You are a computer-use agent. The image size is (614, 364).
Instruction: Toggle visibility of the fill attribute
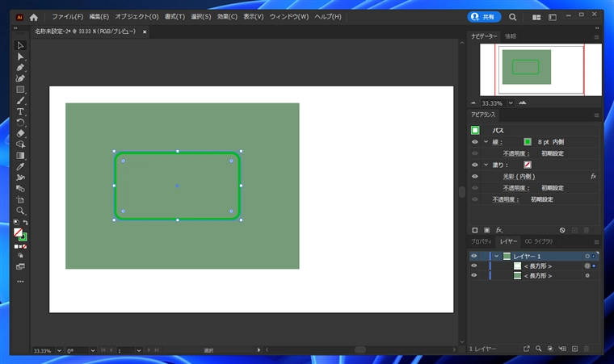pos(475,165)
